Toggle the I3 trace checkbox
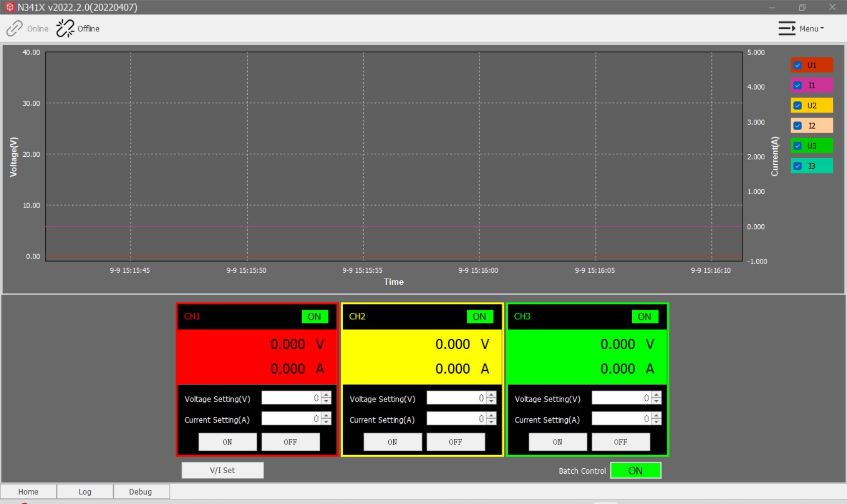This screenshot has width=847, height=504. [798, 166]
